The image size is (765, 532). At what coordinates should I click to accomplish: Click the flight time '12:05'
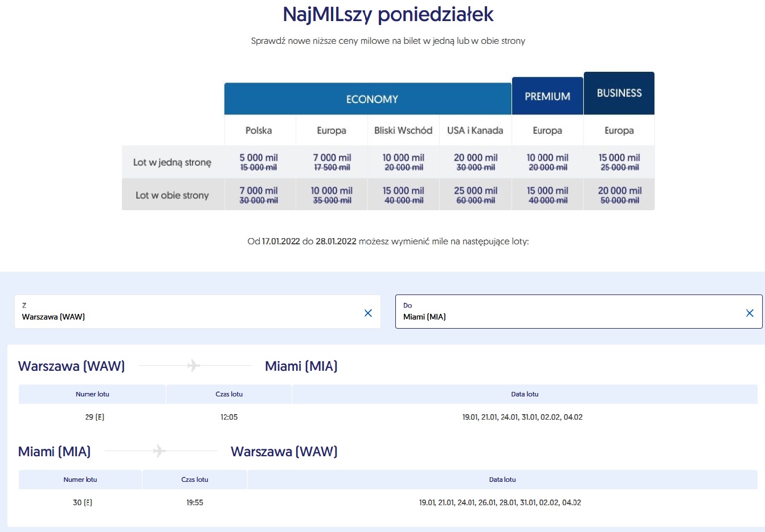pyautogui.click(x=229, y=417)
